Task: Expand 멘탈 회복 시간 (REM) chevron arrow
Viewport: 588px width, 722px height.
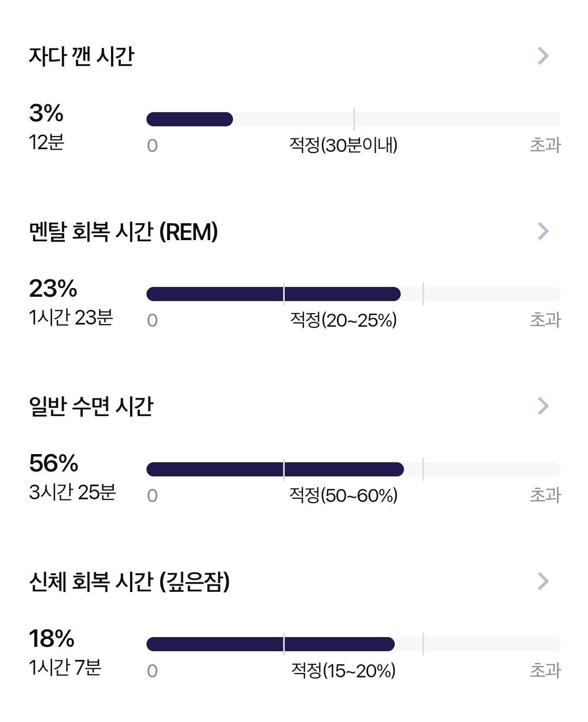Action: point(543,231)
